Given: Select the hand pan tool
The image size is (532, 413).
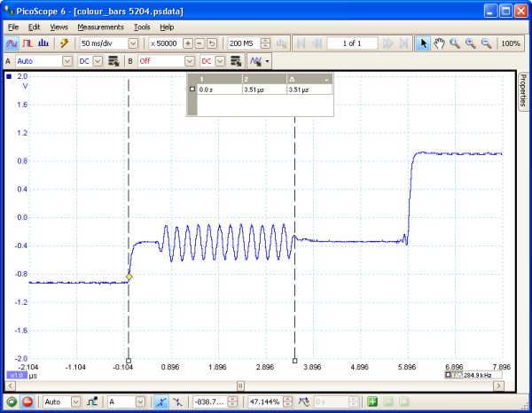Looking at the screenshot, I should pyautogui.click(x=439, y=43).
